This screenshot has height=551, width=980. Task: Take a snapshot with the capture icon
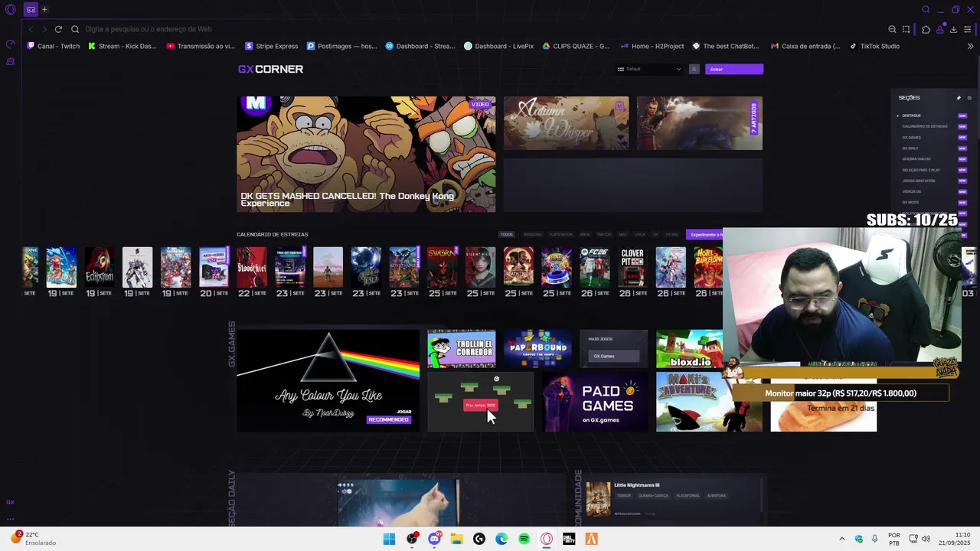pos(906,29)
